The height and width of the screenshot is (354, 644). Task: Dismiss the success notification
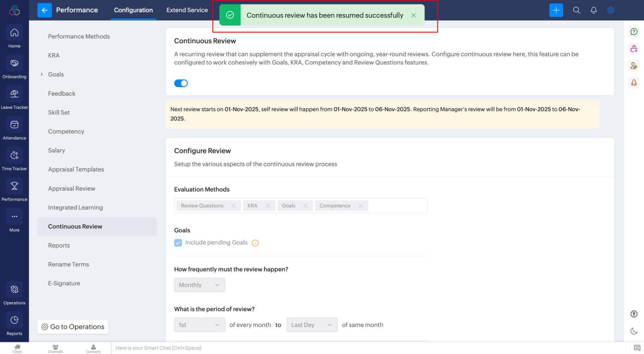tap(413, 15)
